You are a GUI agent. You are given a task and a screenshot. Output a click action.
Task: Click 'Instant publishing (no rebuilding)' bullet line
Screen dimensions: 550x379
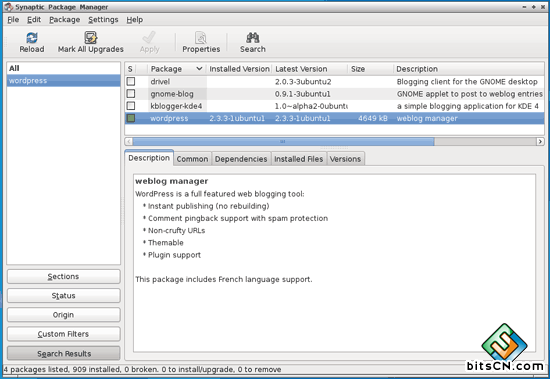[x=208, y=206]
